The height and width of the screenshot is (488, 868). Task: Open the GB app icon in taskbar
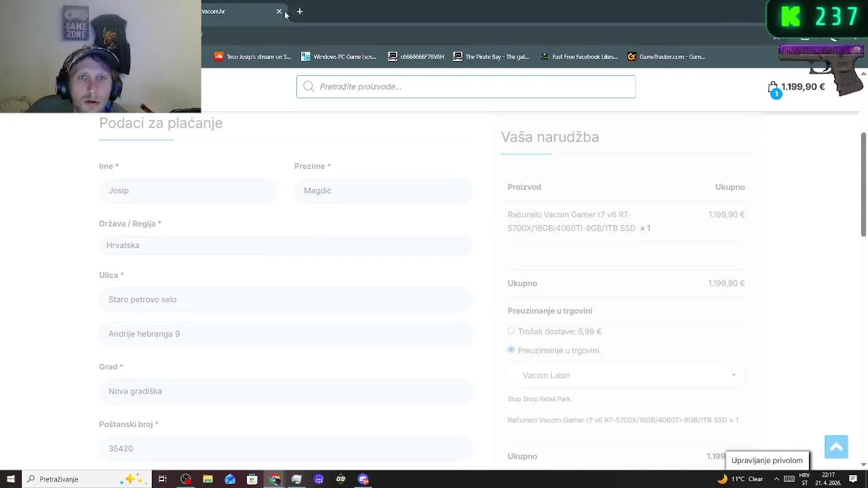pos(341,479)
